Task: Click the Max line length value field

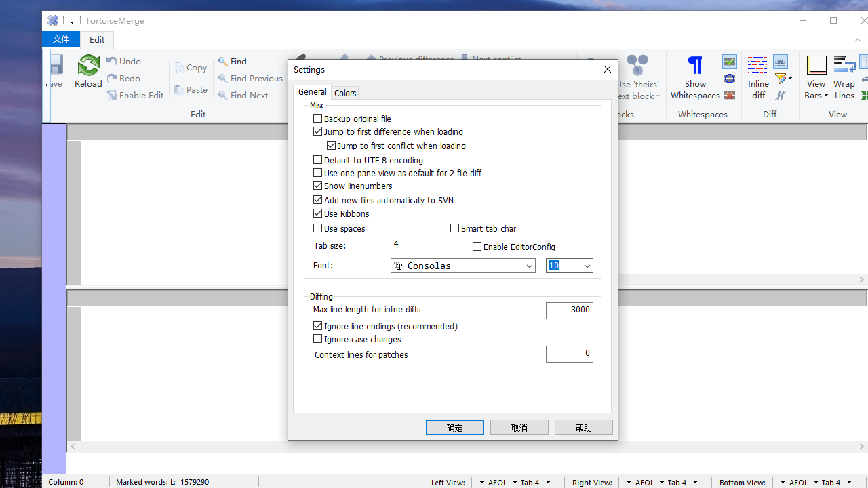Action: coord(569,310)
